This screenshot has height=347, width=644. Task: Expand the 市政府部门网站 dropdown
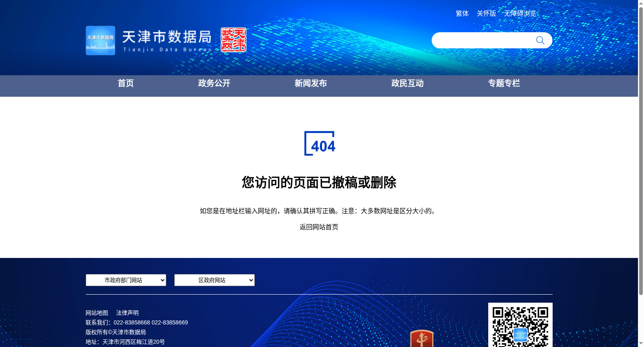pyautogui.click(x=126, y=280)
